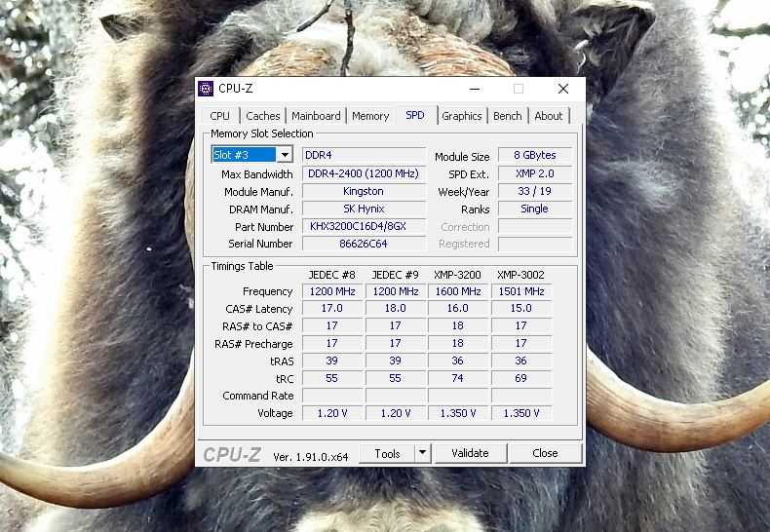Expand the Slot #3 dropdown arrow
Screen dimensions: 770x532
tap(285, 155)
